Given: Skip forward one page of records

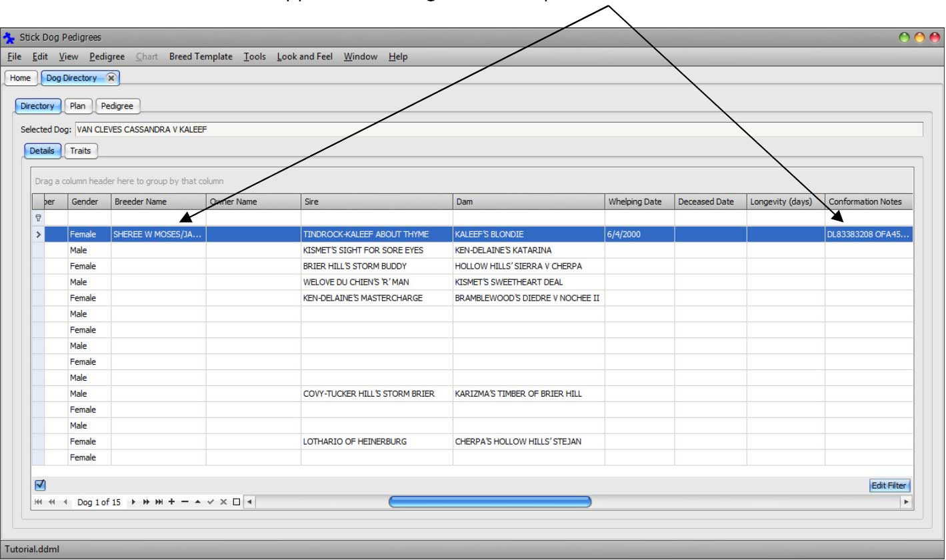Looking at the screenshot, I should click(x=146, y=502).
